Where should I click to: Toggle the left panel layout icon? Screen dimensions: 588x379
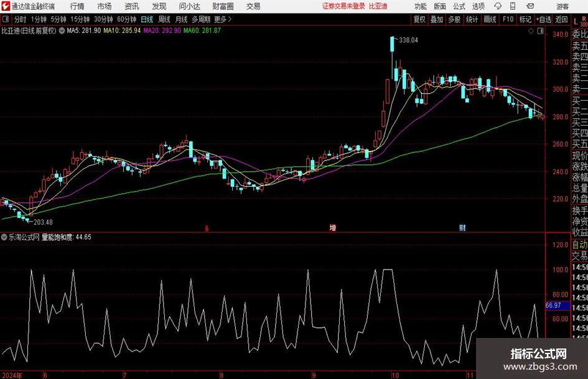6,19
